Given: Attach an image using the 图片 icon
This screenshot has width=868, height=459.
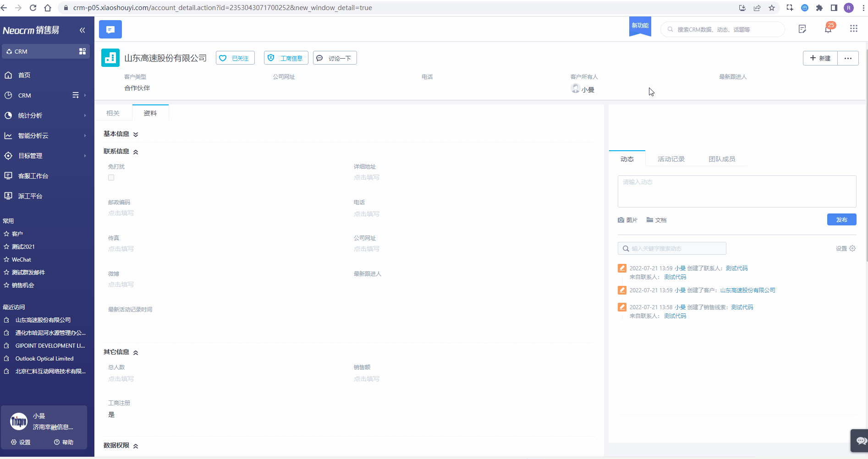Looking at the screenshot, I should pyautogui.click(x=628, y=220).
